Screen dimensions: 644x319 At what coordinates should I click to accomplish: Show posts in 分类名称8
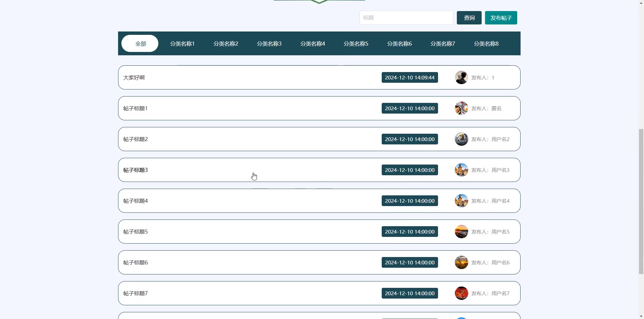pyautogui.click(x=486, y=44)
